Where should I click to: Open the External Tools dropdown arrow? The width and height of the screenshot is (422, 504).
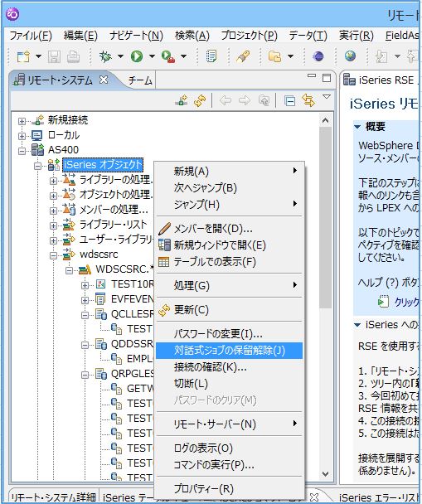[x=183, y=56]
